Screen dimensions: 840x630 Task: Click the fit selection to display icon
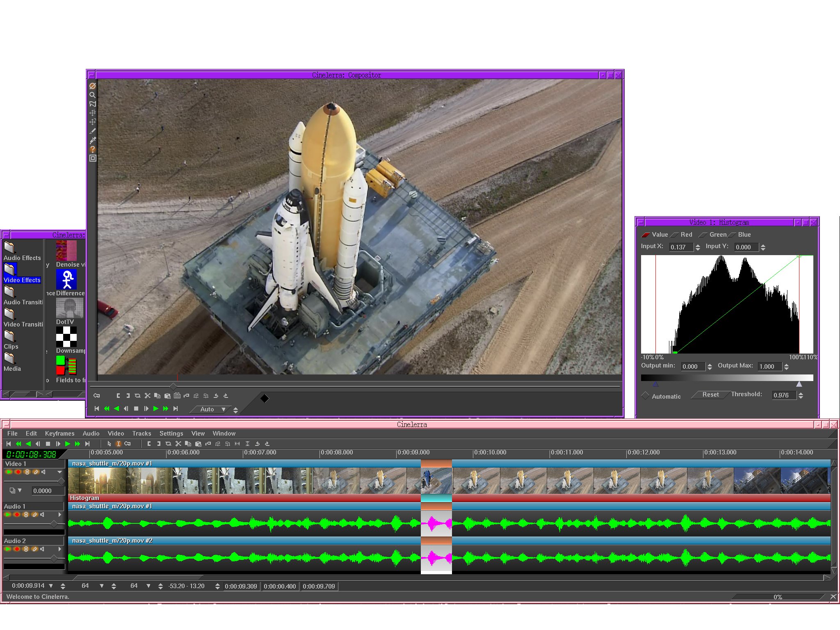coord(237,444)
